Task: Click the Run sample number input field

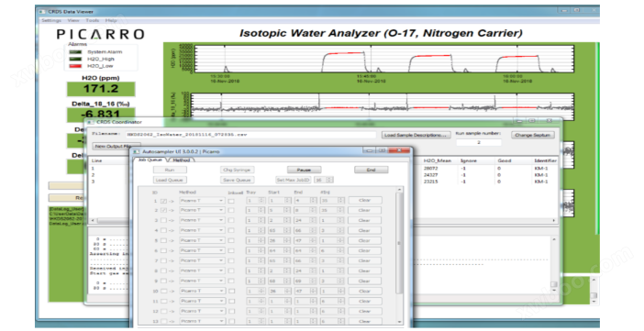Action: 479,142
